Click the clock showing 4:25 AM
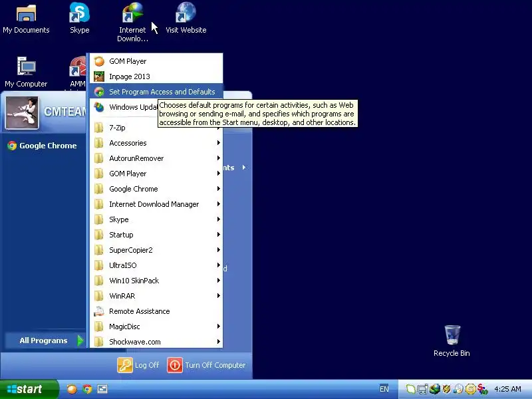Image resolution: width=532 pixels, height=399 pixels. pos(507,389)
